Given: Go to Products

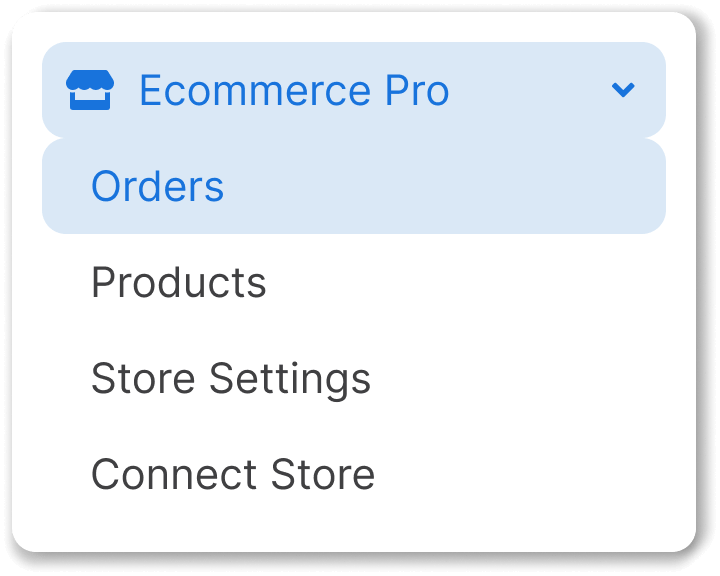Looking at the screenshot, I should (354, 282).
